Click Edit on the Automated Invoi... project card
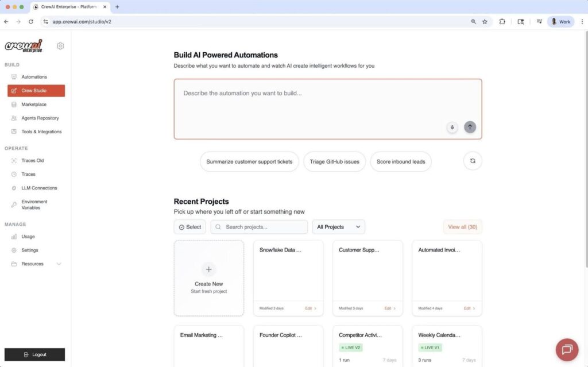The width and height of the screenshot is (588, 367). coord(470,308)
